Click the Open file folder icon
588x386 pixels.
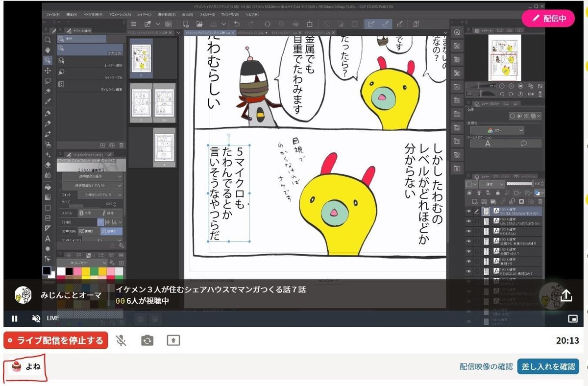(199, 24)
